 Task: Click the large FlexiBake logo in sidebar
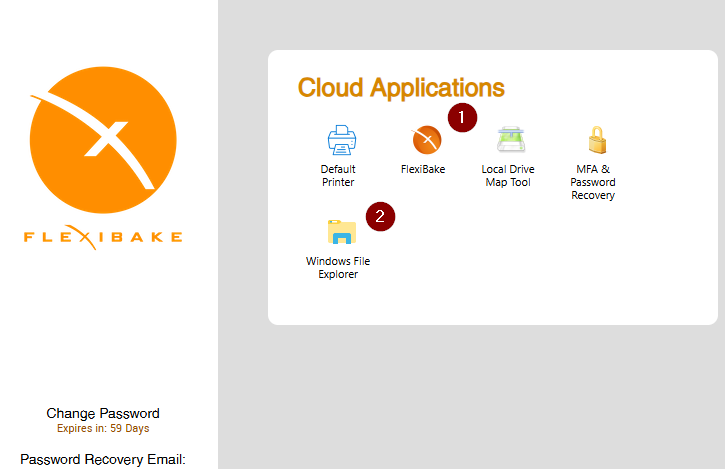103,140
